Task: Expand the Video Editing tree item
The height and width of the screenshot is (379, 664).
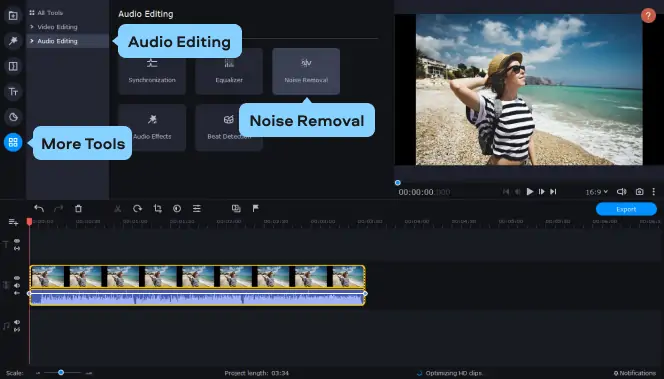Action: [x=32, y=27]
